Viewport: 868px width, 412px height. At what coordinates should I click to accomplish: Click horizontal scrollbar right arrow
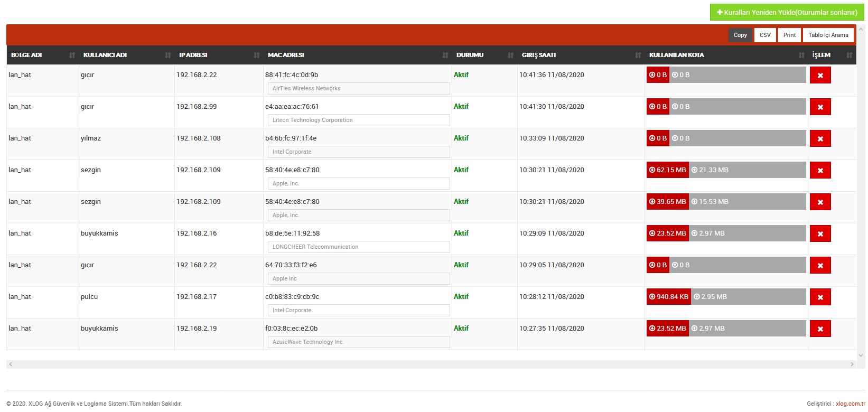(852, 364)
